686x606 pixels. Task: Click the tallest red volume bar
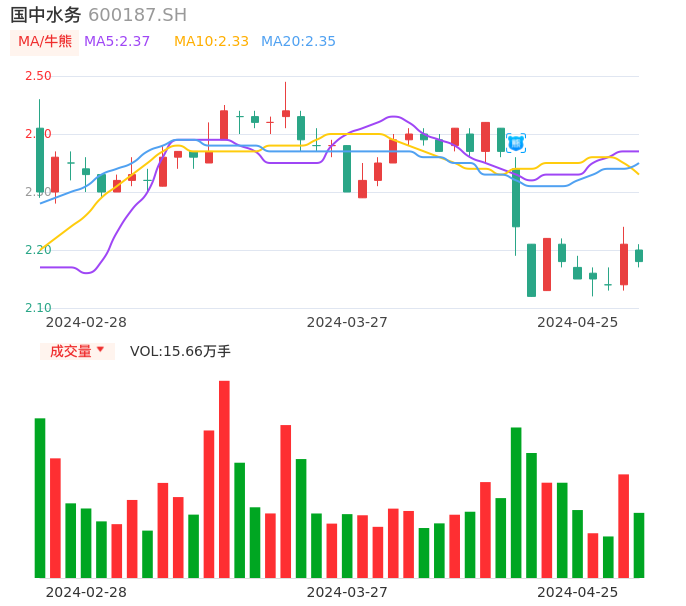pyautogui.click(x=224, y=479)
